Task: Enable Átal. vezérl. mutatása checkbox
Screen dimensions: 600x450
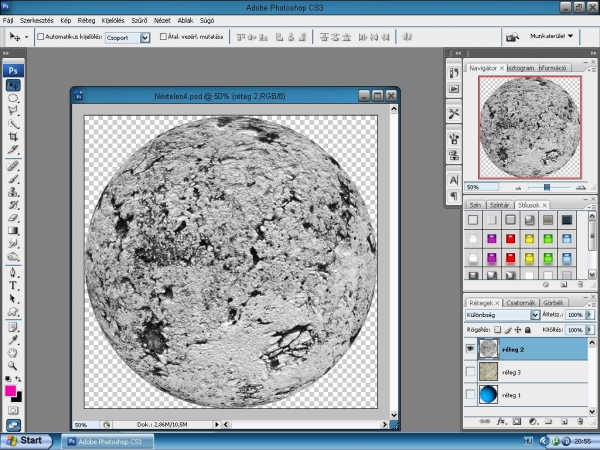Action: pyautogui.click(x=163, y=37)
